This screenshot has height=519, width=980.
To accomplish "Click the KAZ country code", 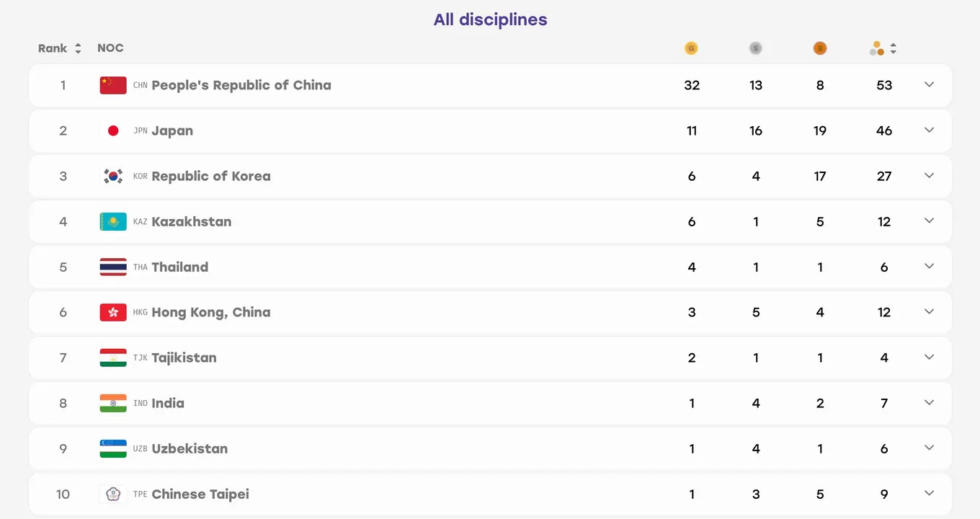I will pos(141,221).
